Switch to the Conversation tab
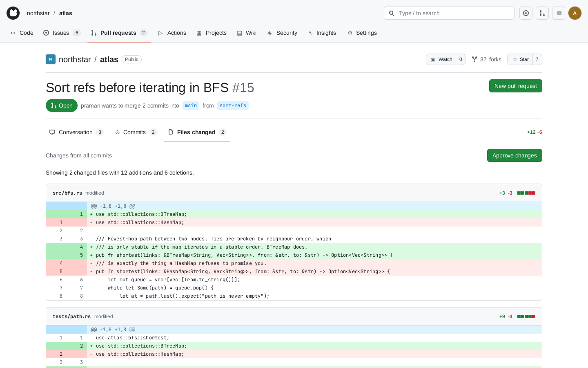 (x=76, y=132)
